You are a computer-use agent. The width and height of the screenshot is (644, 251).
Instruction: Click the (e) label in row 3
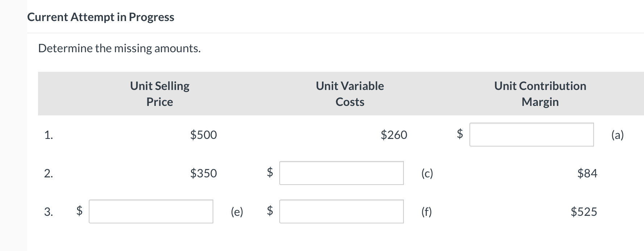click(x=237, y=212)
